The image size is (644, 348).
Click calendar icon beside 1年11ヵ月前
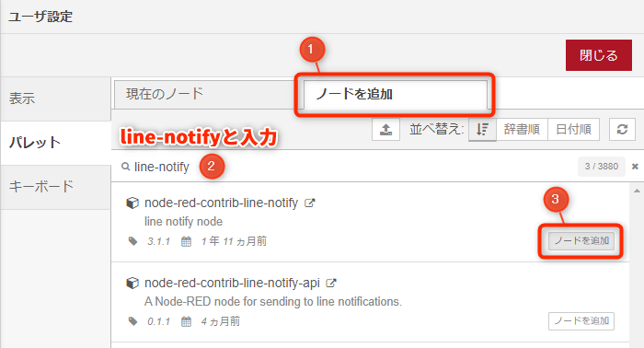pyautogui.click(x=186, y=241)
